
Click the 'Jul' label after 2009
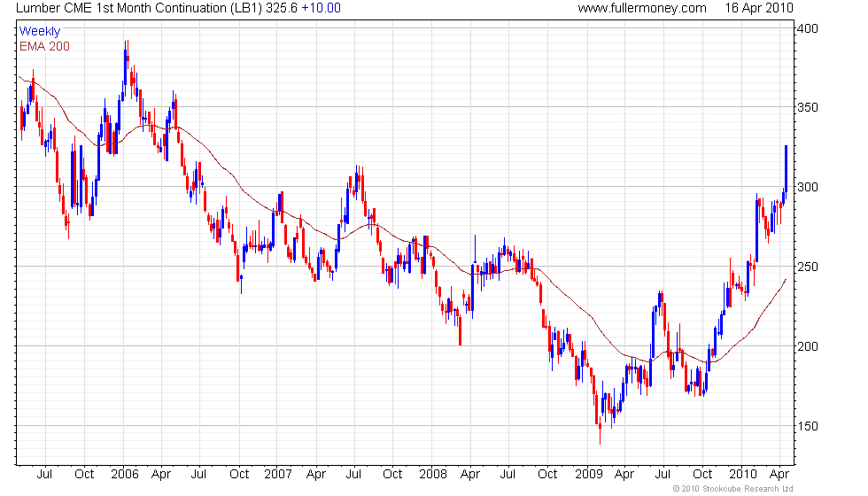click(x=663, y=475)
